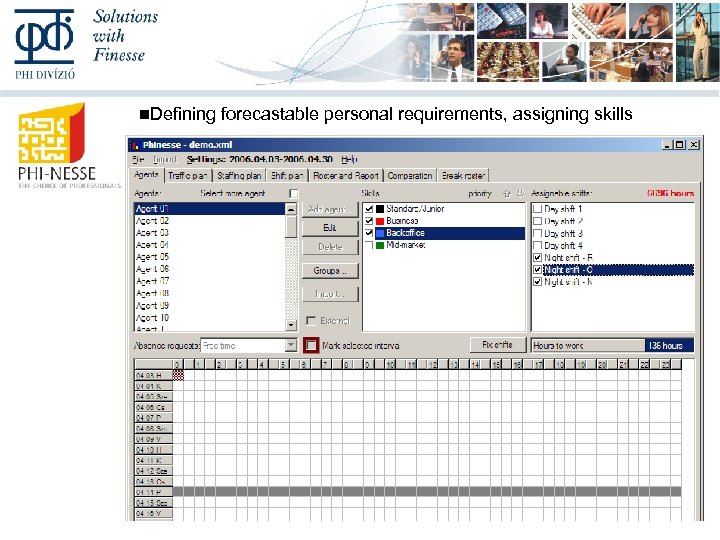
Task: Click the Add agent button
Action: (x=330, y=209)
